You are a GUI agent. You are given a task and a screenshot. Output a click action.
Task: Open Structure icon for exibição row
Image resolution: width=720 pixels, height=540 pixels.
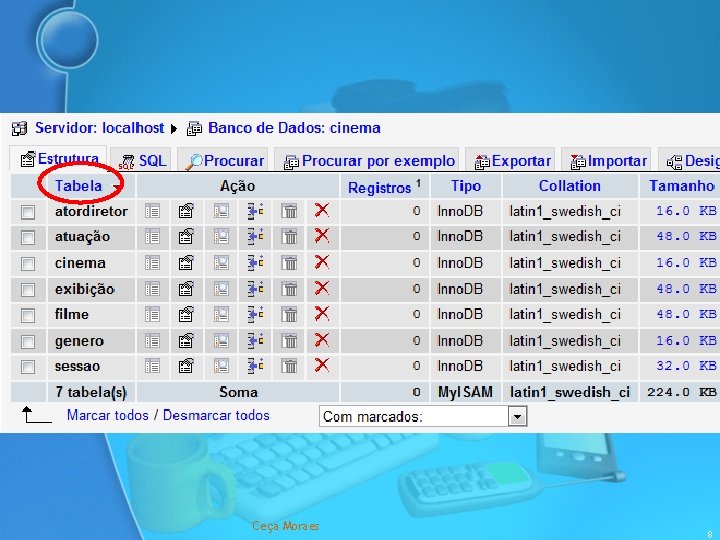click(x=186, y=289)
